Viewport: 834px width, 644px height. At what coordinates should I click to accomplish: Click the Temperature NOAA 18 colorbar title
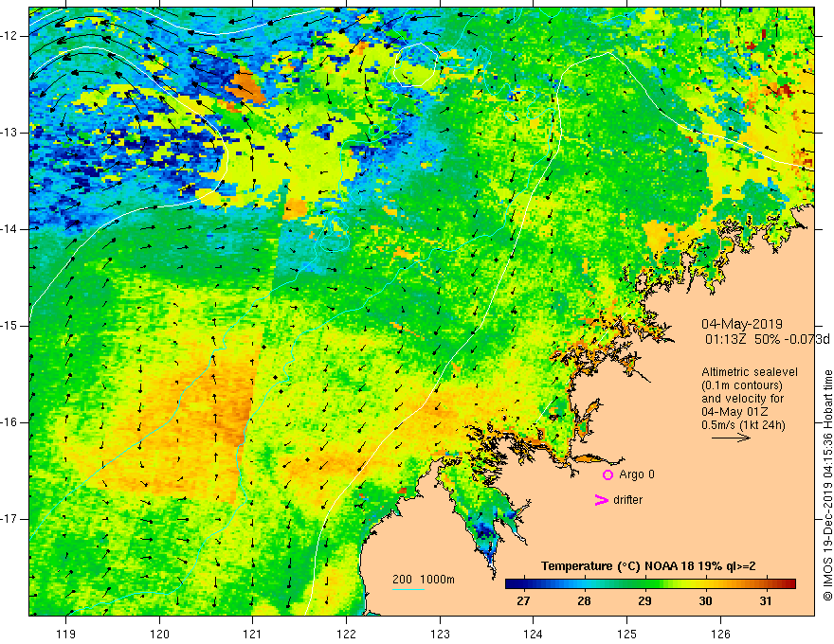coord(650,566)
